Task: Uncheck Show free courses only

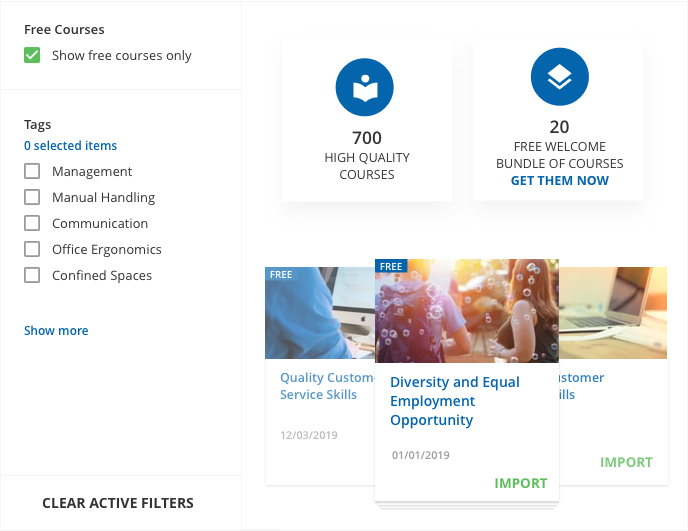Action: click(x=32, y=56)
